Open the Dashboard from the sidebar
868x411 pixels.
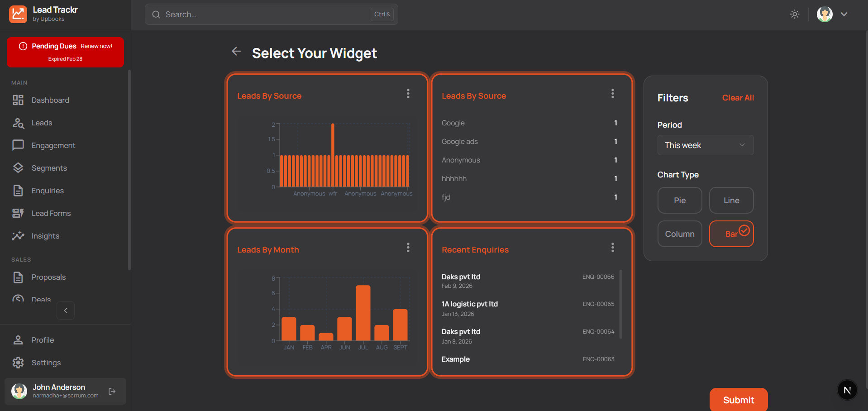coord(50,100)
